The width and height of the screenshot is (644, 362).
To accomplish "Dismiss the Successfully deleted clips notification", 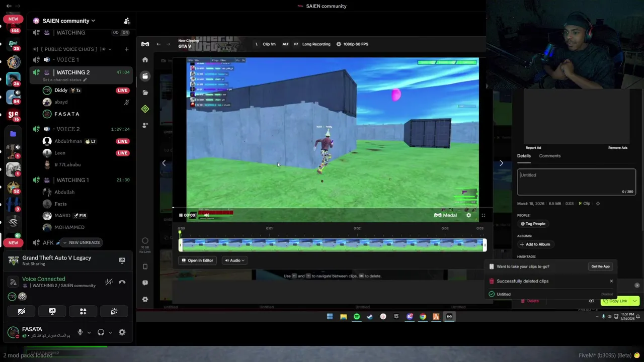I will (611, 281).
